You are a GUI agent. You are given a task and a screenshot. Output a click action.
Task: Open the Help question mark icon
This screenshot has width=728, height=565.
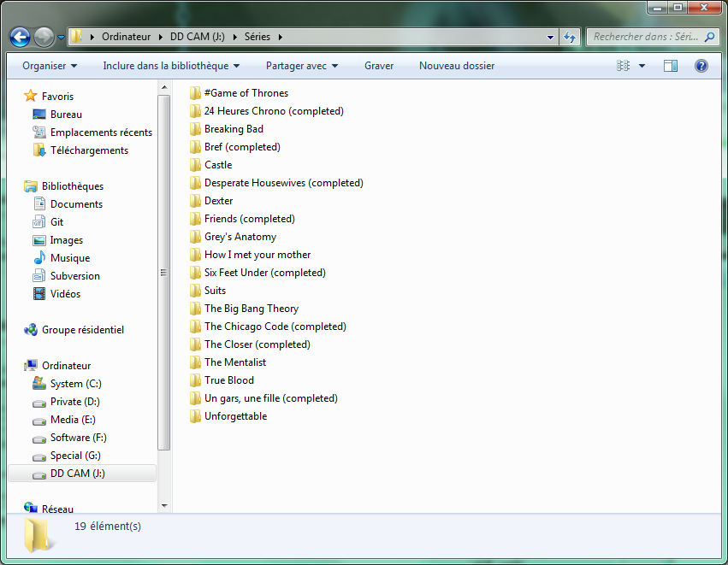tap(701, 66)
